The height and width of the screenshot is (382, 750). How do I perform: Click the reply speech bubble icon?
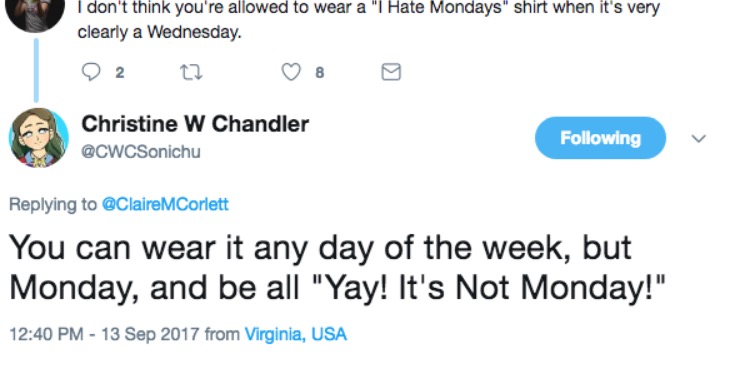click(91, 72)
